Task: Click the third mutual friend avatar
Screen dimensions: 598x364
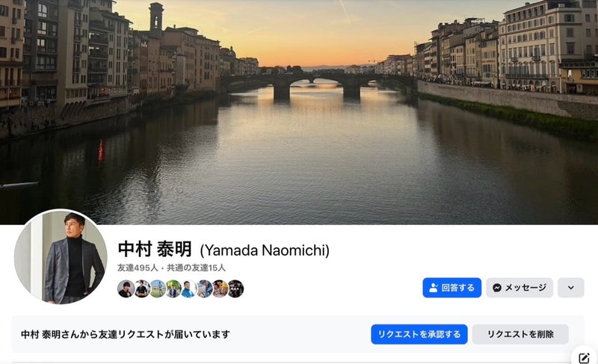Action: click(157, 289)
